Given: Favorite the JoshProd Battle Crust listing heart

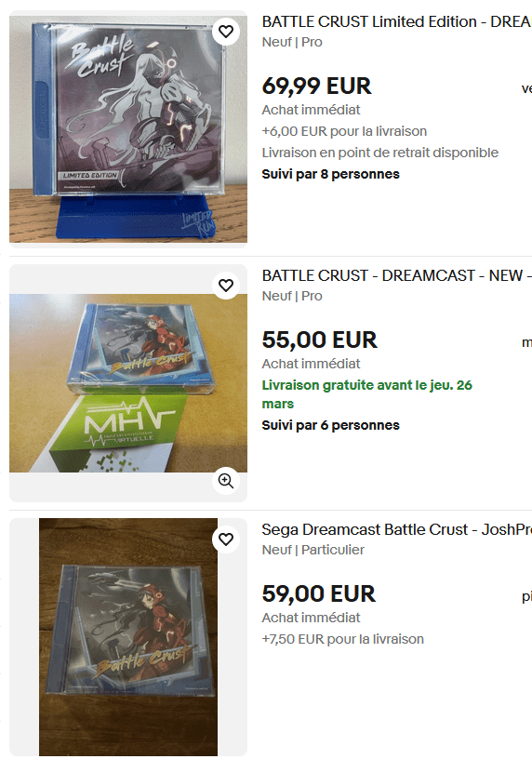Looking at the screenshot, I should 226,539.
